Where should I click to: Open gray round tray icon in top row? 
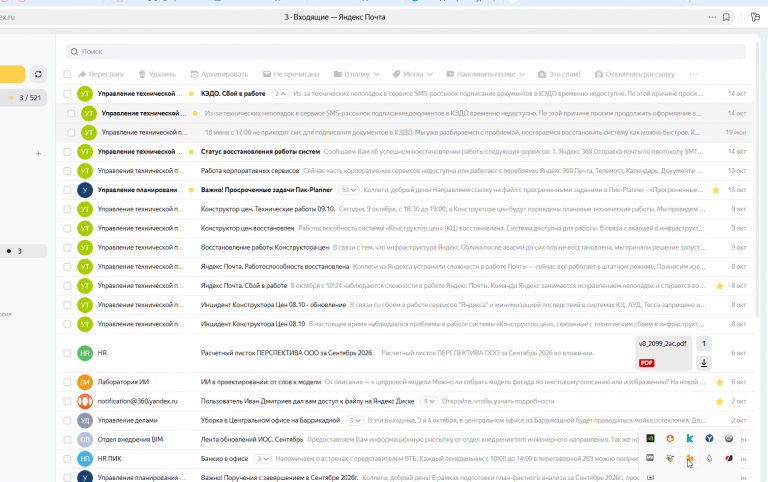[x=729, y=438]
